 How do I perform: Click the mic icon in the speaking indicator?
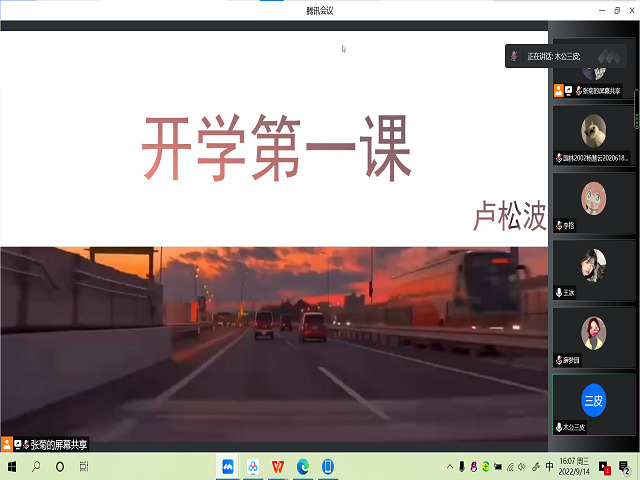pyautogui.click(x=515, y=56)
